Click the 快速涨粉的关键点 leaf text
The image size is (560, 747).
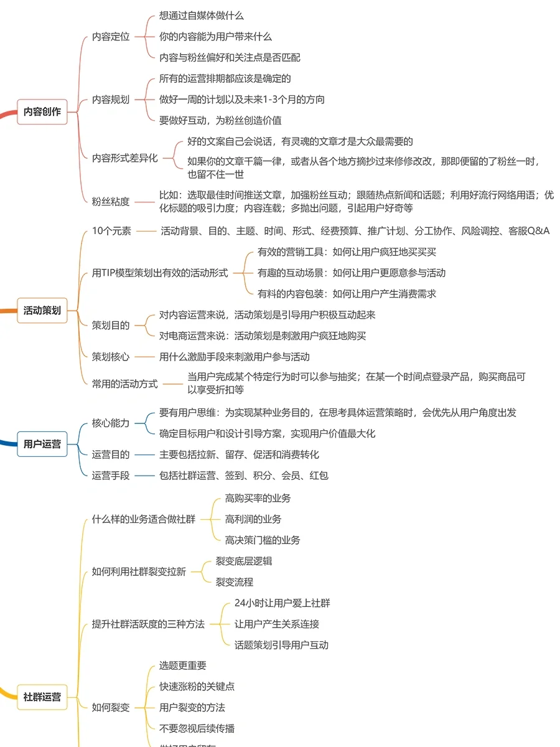[x=197, y=687]
